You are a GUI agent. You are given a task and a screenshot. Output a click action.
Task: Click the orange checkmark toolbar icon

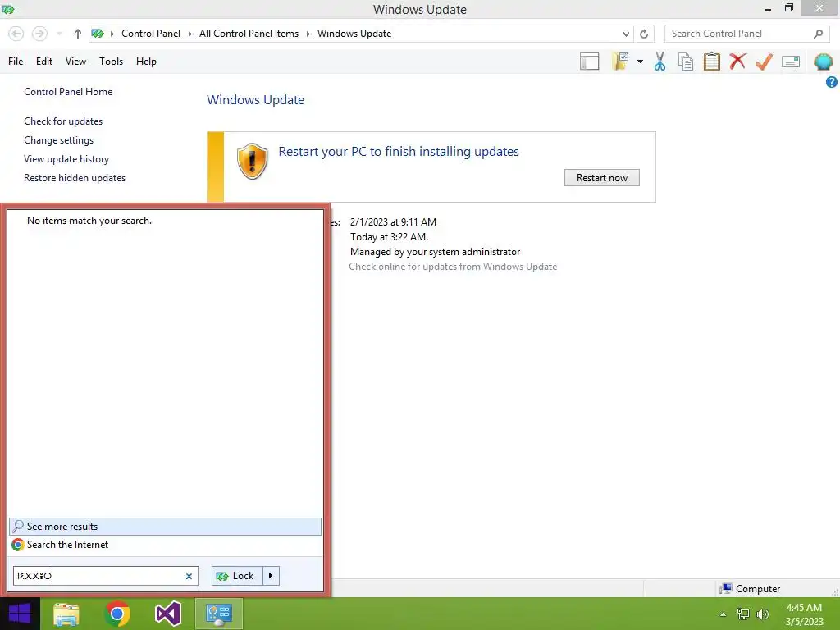pyautogui.click(x=764, y=62)
